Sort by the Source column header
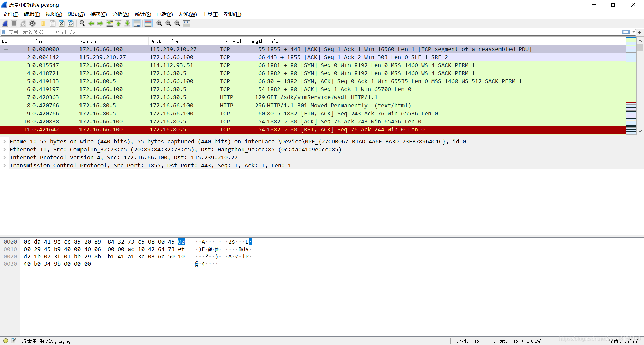 pos(113,41)
